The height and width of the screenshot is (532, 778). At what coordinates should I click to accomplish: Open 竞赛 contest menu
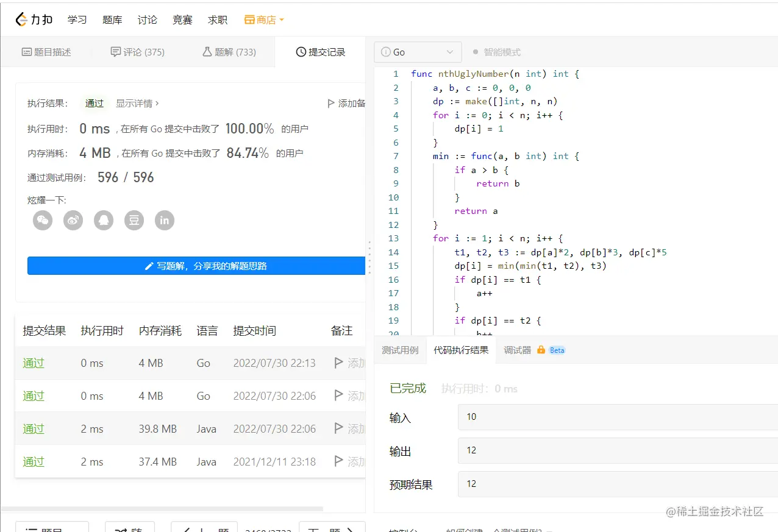182,20
